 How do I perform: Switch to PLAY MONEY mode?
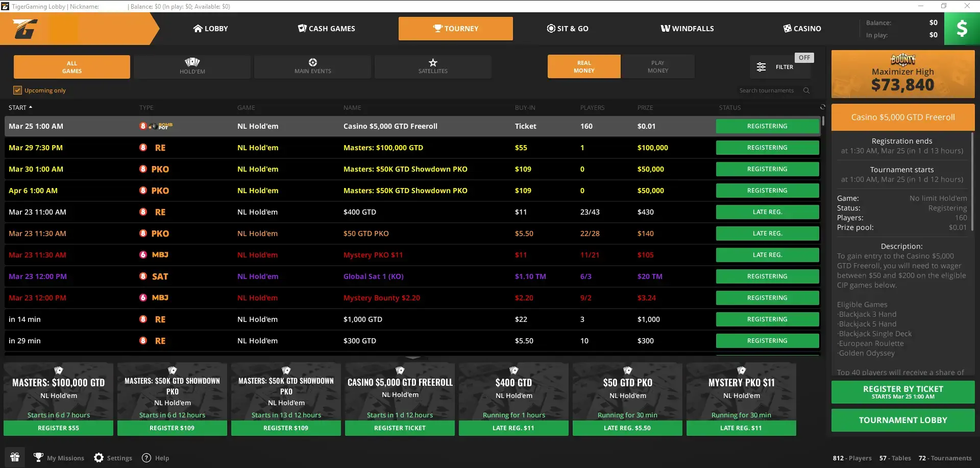point(657,66)
